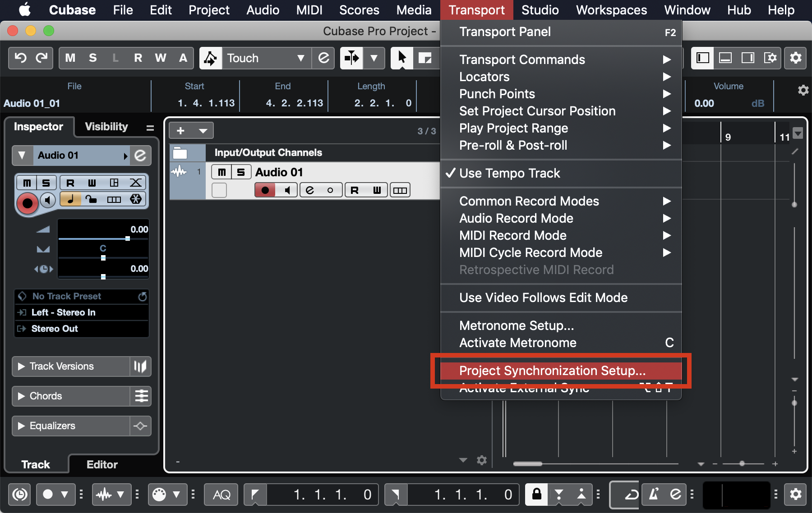The width and height of the screenshot is (812, 513).
Task: Click the add track plus button
Action: click(180, 131)
